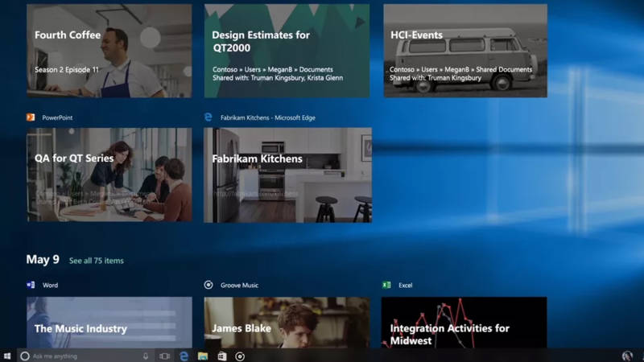Open Integration Activities for Midwest workbook
Screen dimensions: 644x362
pos(464,323)
